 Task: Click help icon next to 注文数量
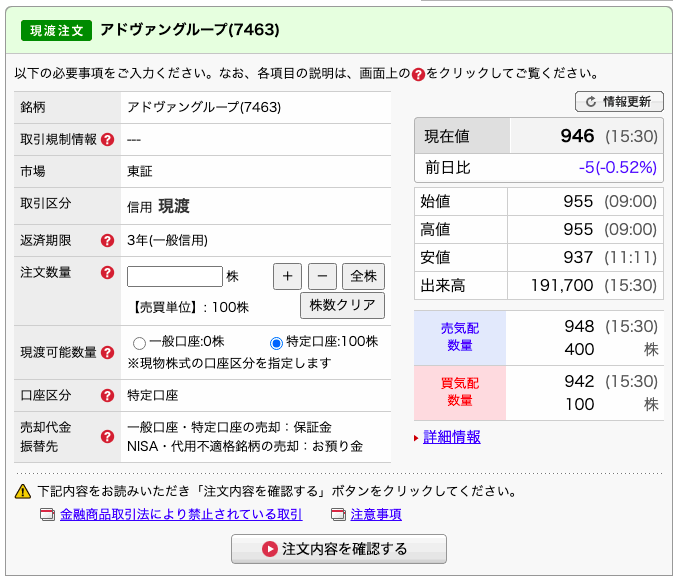(107, 273)
